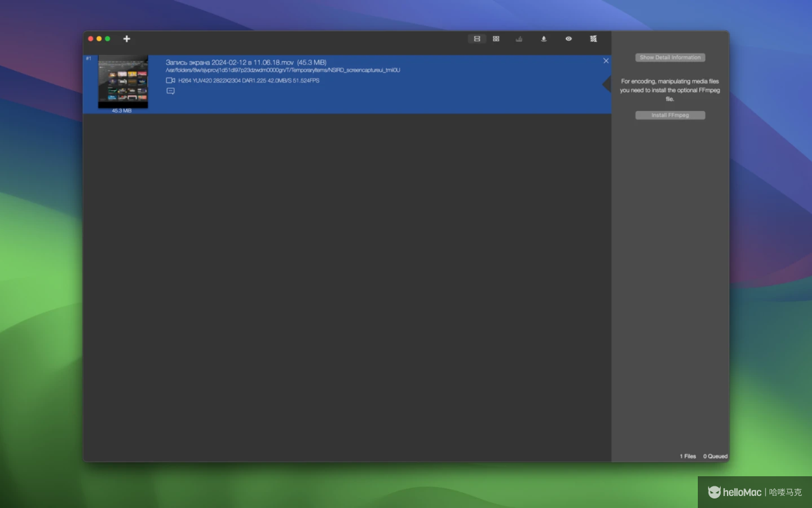Click the H264 YUV420 codec details text
Screen dimensions: 812x508
coord(249,81)
